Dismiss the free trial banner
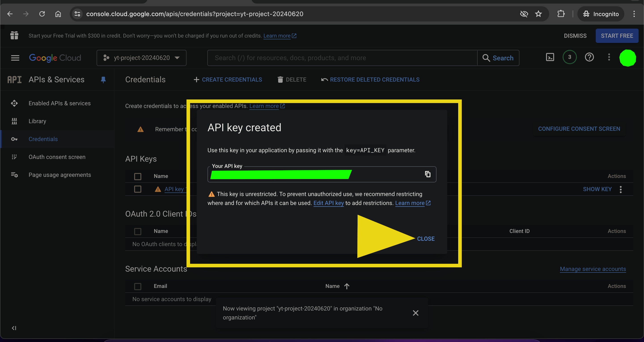This screenshot has height=342, width=644. tap(575, 36)
